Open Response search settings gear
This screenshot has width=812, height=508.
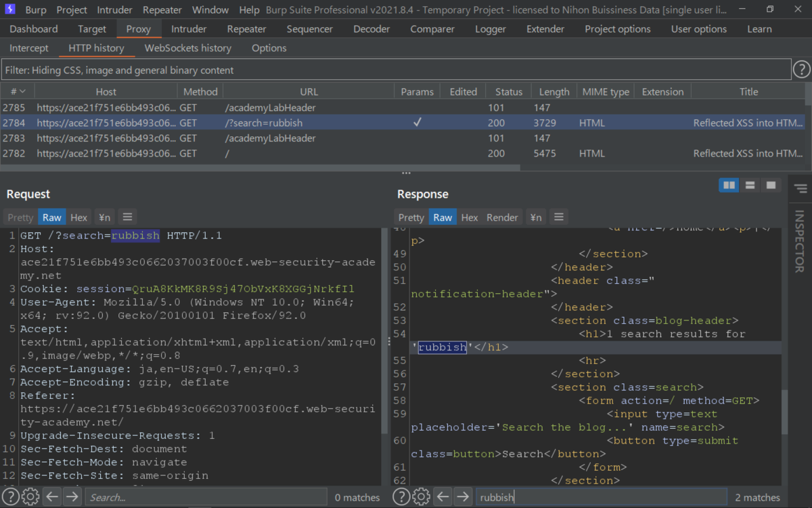422,497
